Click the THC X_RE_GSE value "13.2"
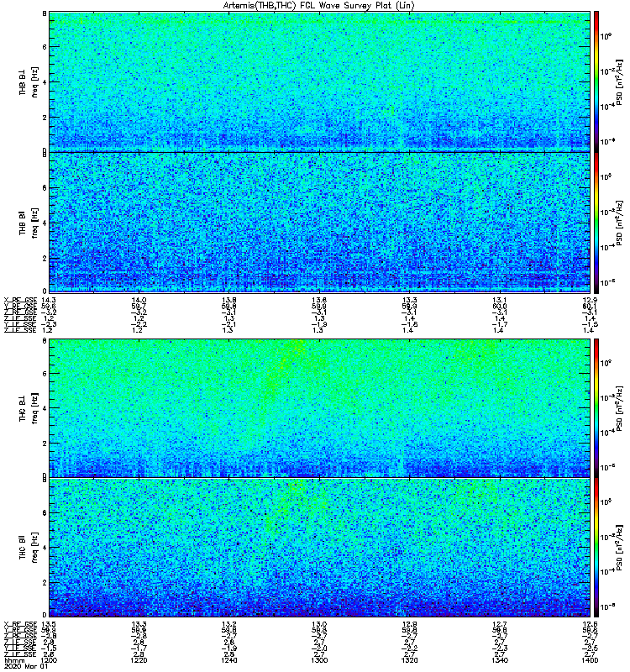 pos(228,624)
